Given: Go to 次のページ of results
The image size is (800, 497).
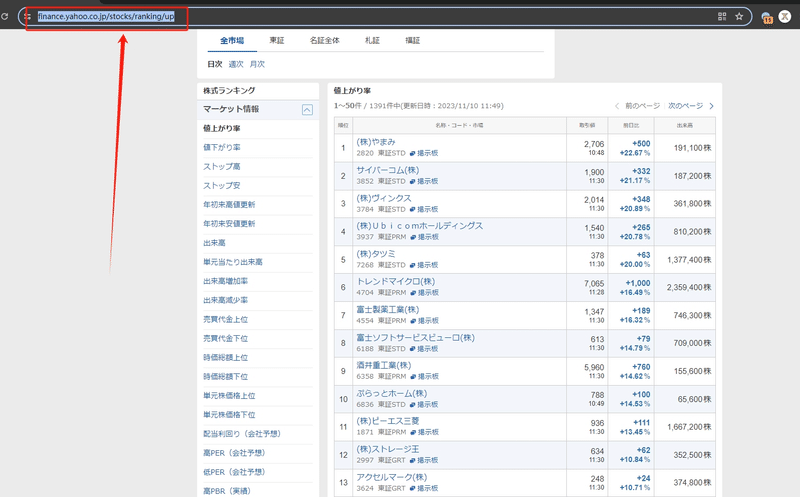Looking at the screenshot, I should click(x=685, y=106).
